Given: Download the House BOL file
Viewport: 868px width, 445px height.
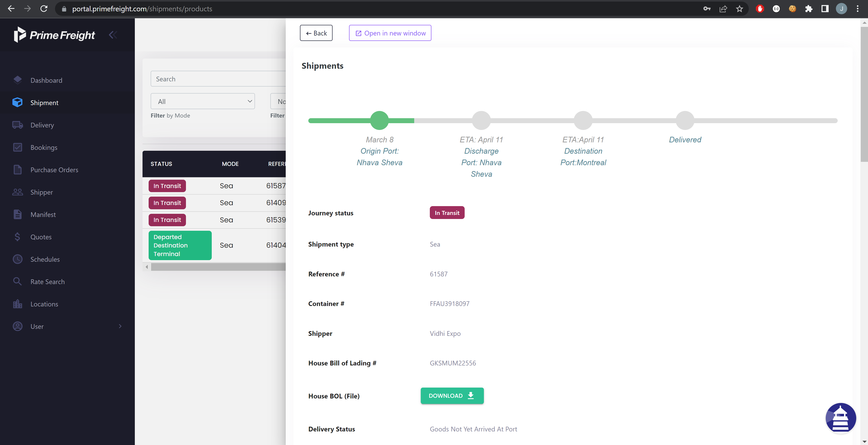Looking at the screenshot, I should [x=452, y=396].
